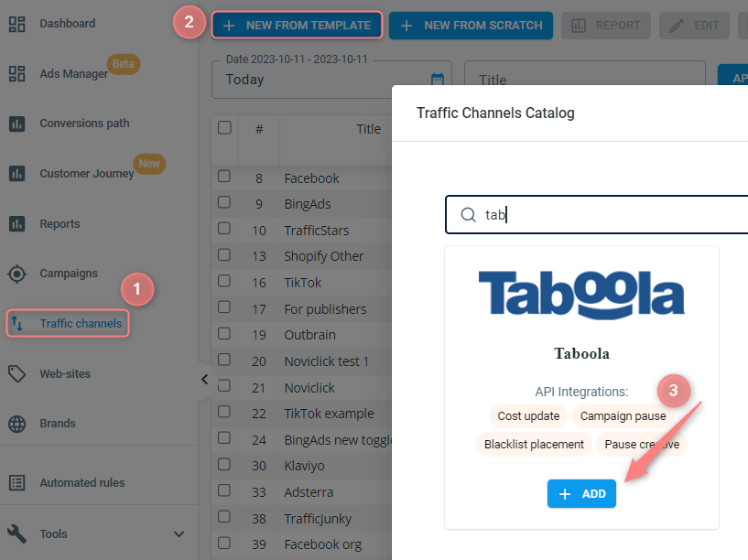Viewport: 748px width, 560px height.
Task: Check the Facebook org row checkbox
Action: click(x=224, y=543)
